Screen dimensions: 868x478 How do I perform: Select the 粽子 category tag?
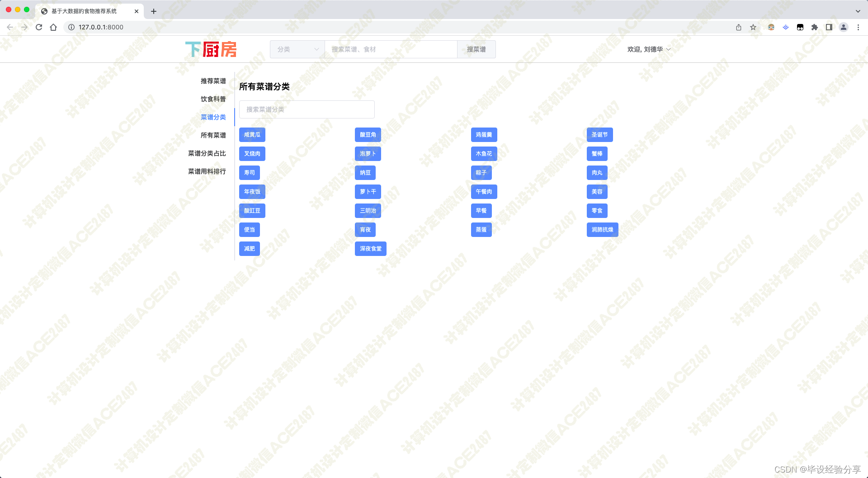coord(481,173)
